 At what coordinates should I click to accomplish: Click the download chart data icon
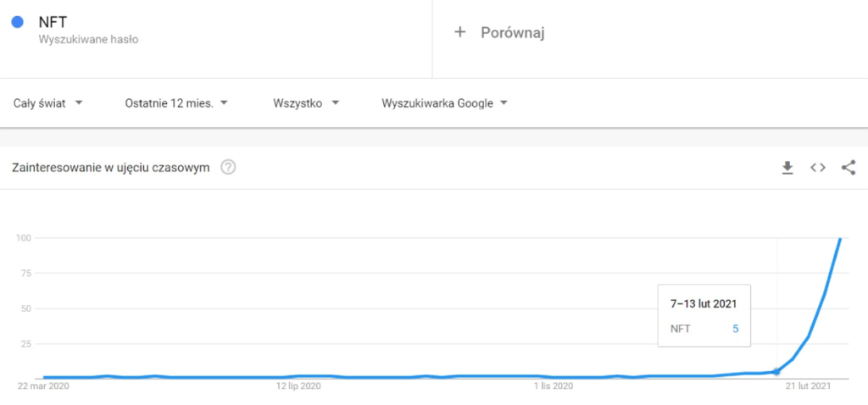[x=787, y=168]
